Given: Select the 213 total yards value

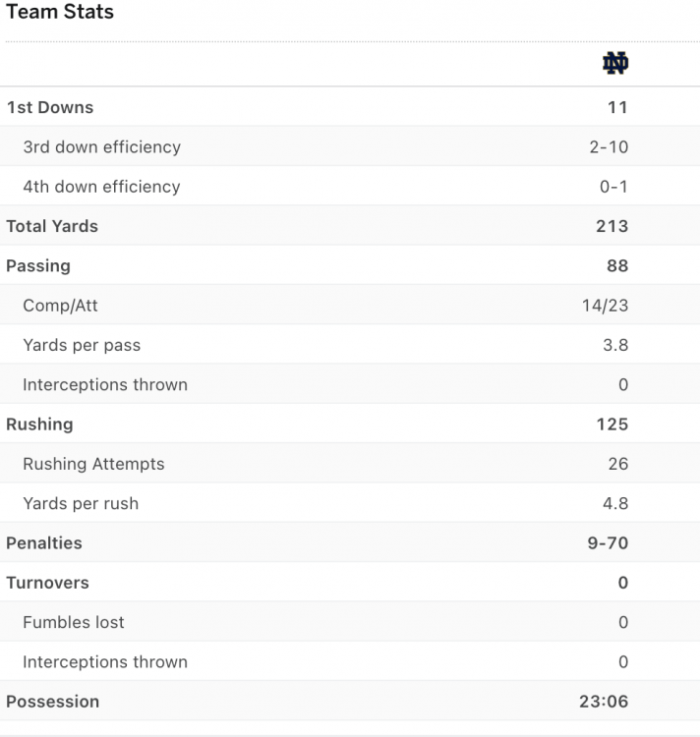Looking at the screenshot, I should [x=612, y=226].
